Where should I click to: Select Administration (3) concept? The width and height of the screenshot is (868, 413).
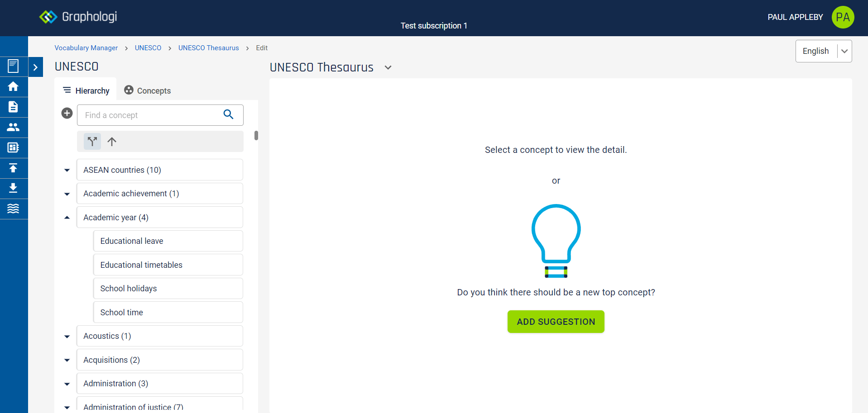160,384
